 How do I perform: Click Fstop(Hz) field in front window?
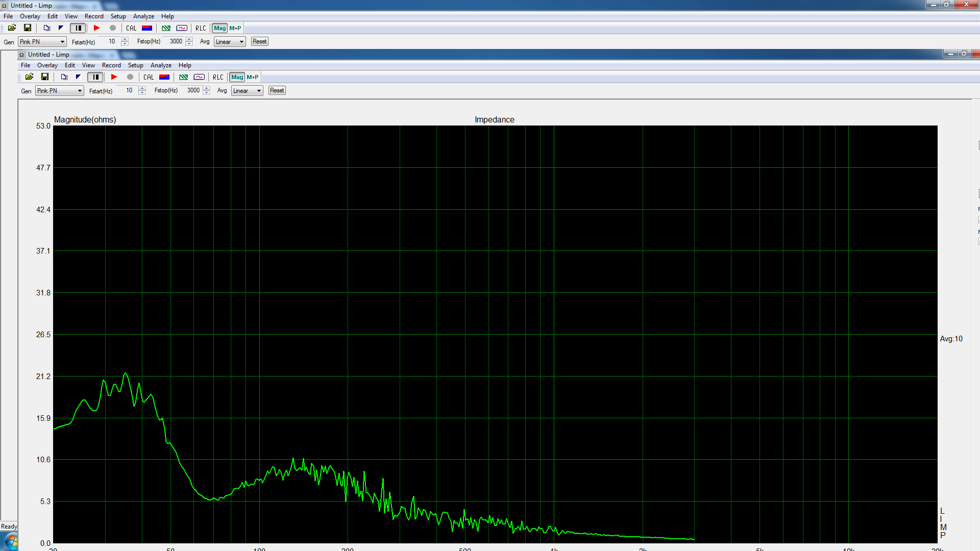coord(192,90)
